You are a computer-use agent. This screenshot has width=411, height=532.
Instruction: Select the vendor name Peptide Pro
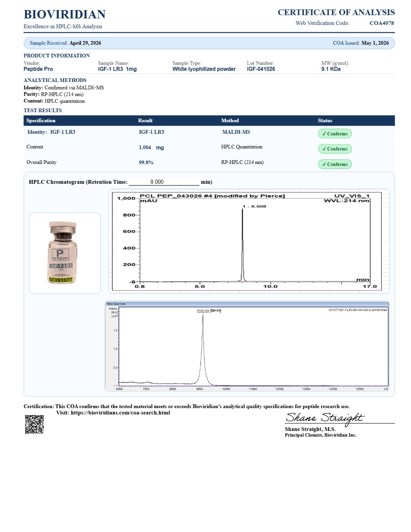pyautogui.click(x=38, y=69)
